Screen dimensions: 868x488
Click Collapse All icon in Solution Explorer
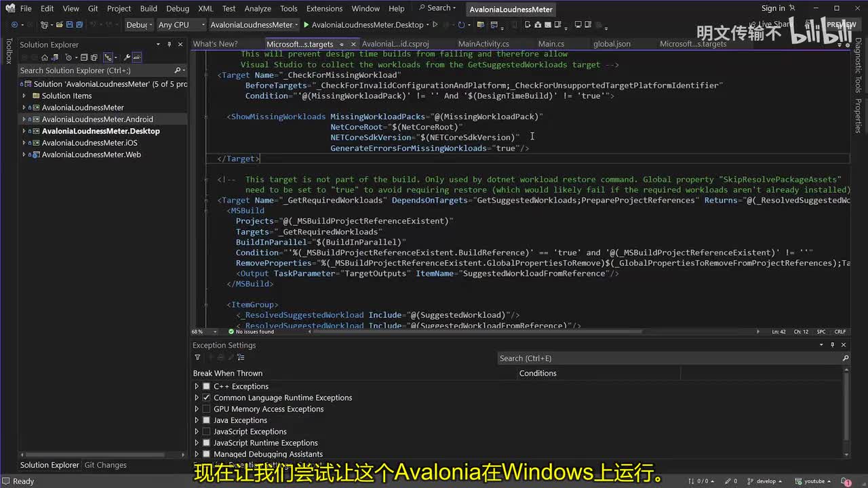tap(83, 58)
